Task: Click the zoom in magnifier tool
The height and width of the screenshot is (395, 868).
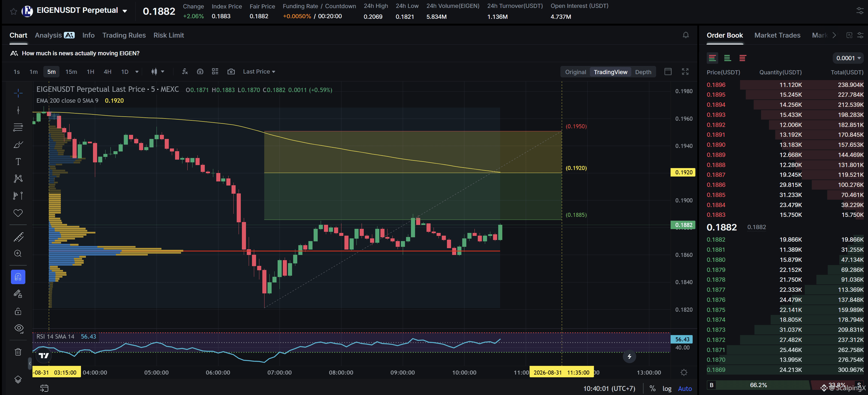Action: pos(18,254)
